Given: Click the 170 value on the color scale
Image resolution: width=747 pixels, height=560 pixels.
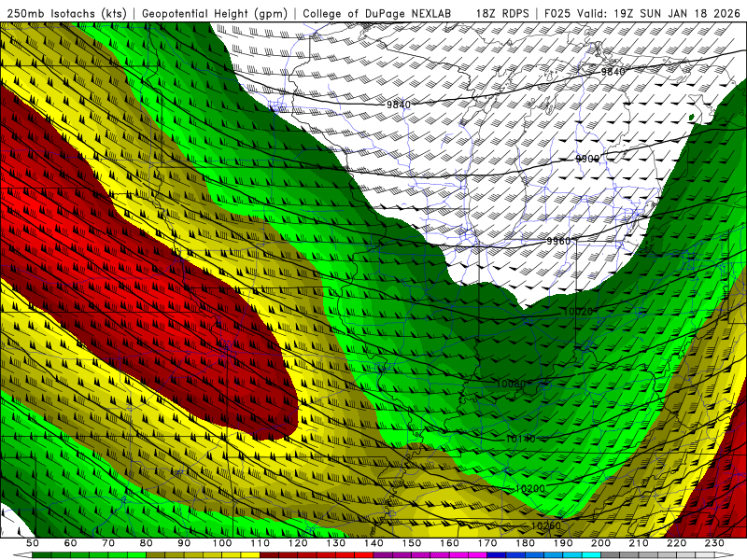Looking at the screenshot, I should tap(486, 543).
